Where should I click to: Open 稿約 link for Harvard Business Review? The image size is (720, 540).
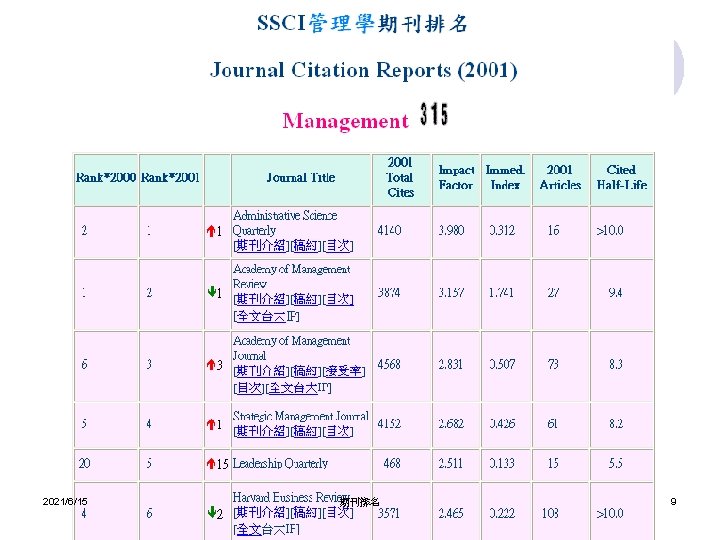306,512
